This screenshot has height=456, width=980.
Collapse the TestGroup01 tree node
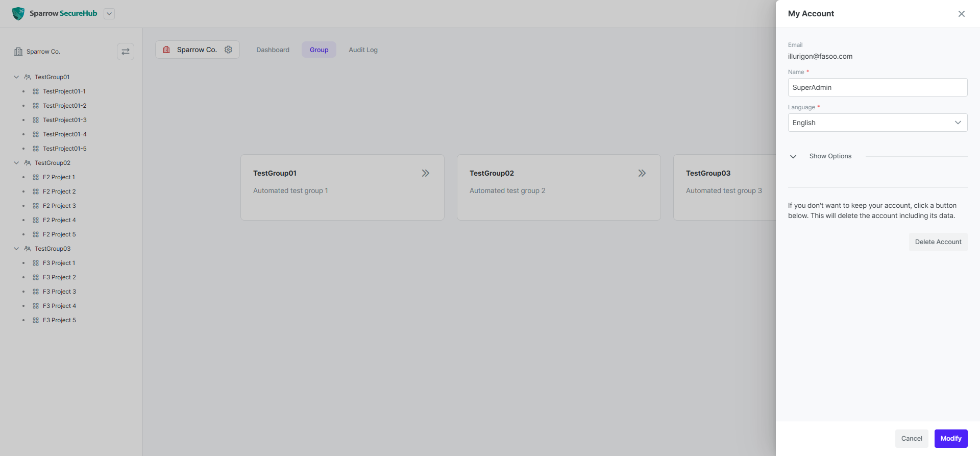pos(16,77)
